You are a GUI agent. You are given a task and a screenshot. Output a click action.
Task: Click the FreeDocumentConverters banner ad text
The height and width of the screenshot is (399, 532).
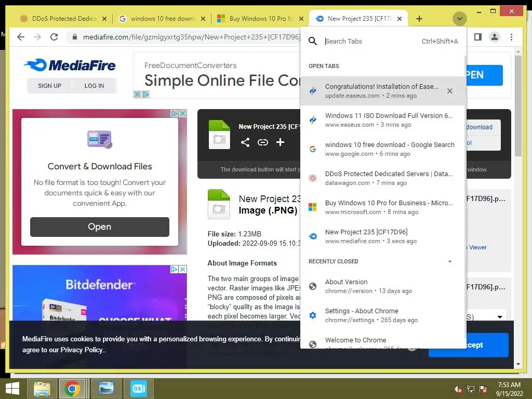(190, 65)
